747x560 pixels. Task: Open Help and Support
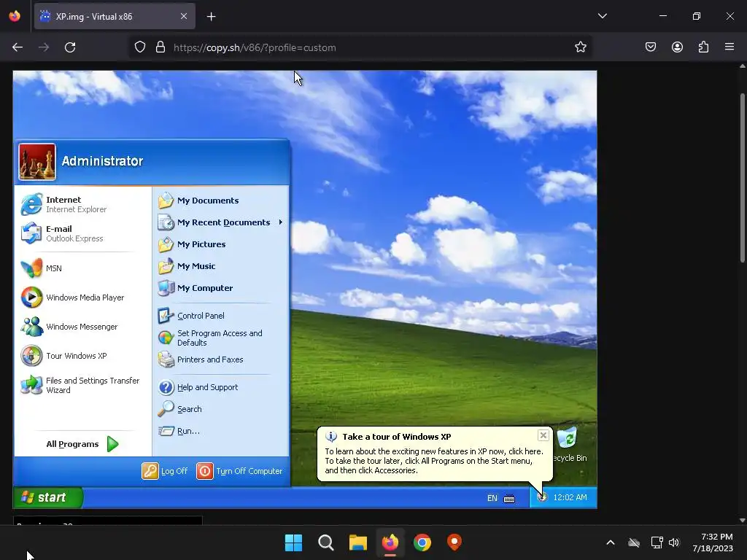(198, 387)
